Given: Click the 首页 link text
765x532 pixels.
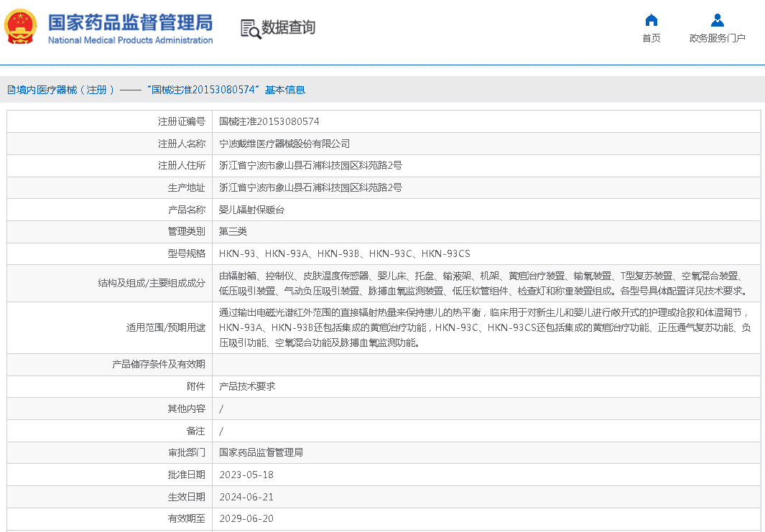Looking at the screenshot, I should pos(652,38).
